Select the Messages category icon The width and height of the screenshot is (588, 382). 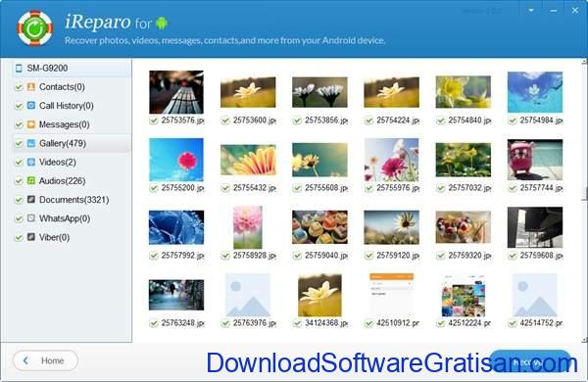tap(31, 124)
